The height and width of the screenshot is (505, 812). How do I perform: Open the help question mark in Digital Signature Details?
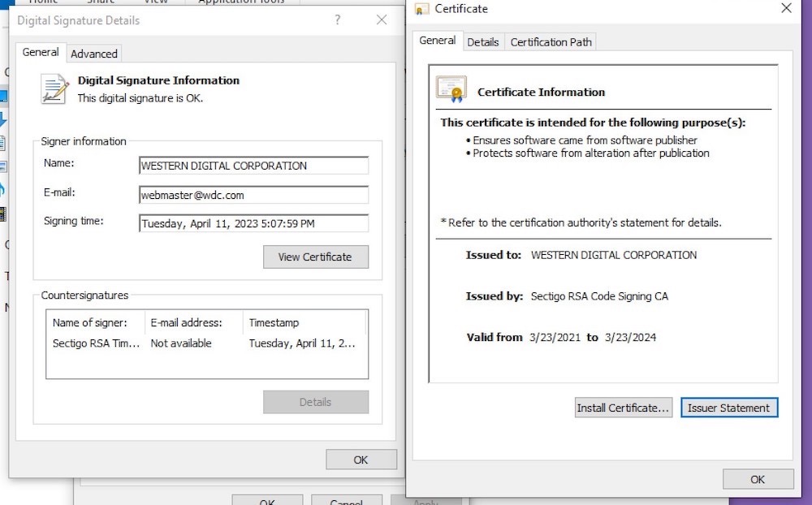337,19
